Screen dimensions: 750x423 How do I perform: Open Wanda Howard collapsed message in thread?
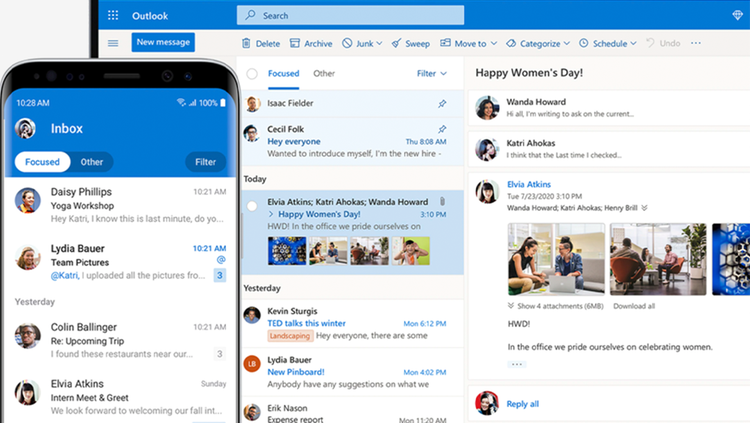coord(609,108)
